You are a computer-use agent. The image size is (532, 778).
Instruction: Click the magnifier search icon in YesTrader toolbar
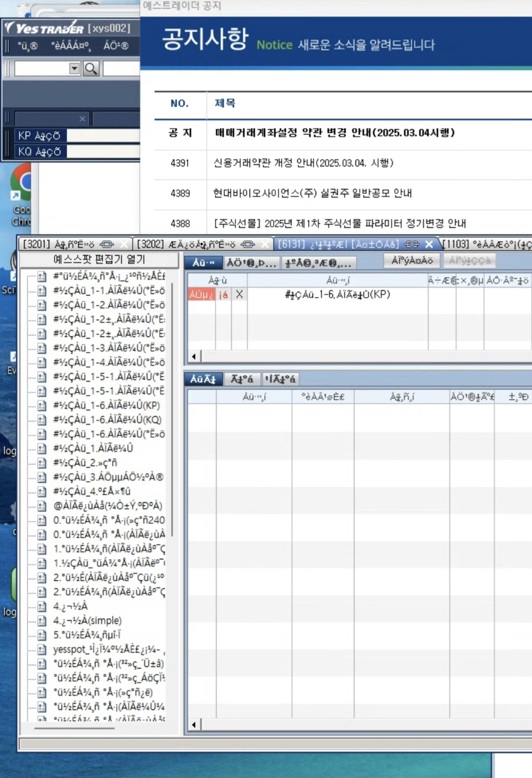click(91, 69)
